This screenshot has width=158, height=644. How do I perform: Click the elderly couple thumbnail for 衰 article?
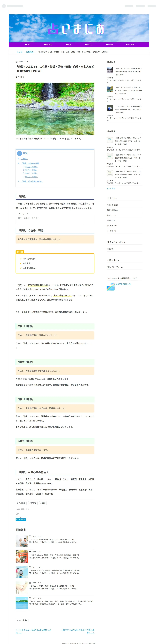tap(22, 541)
